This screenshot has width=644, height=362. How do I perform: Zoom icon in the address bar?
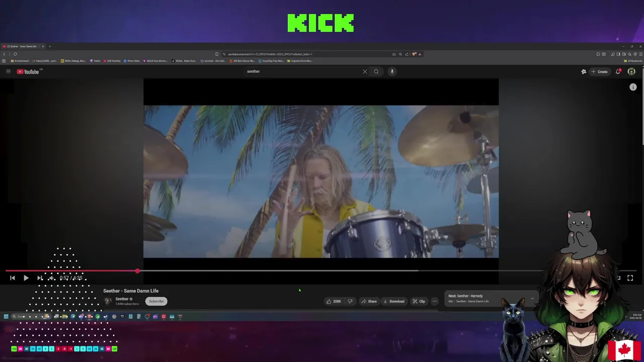(400, 54)
